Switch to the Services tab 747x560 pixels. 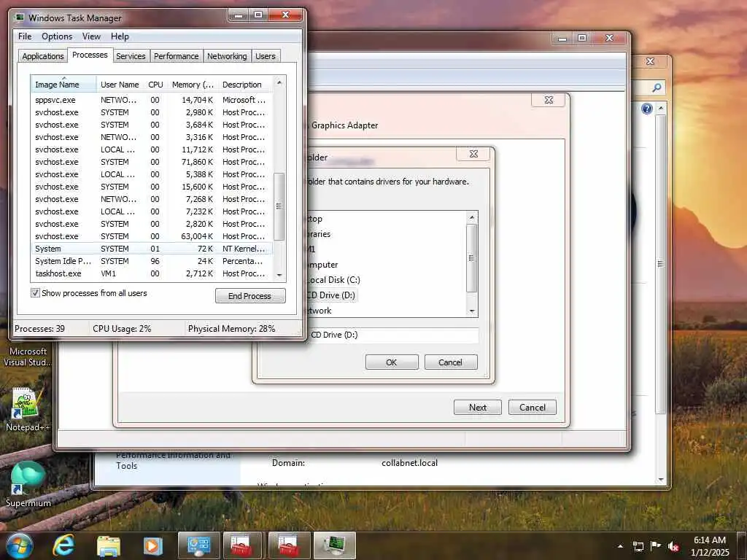tap(131, 56)
